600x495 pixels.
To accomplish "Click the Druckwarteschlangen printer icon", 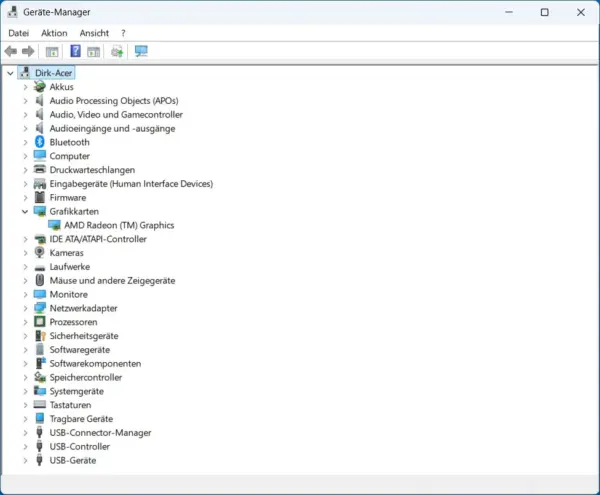I will [x=39, y=169].
